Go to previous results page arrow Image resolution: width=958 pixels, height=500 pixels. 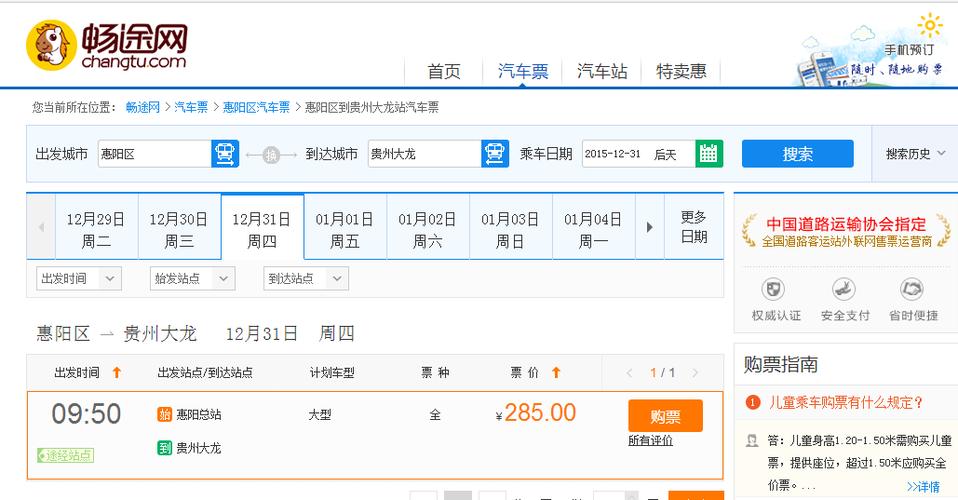point(629,373)
